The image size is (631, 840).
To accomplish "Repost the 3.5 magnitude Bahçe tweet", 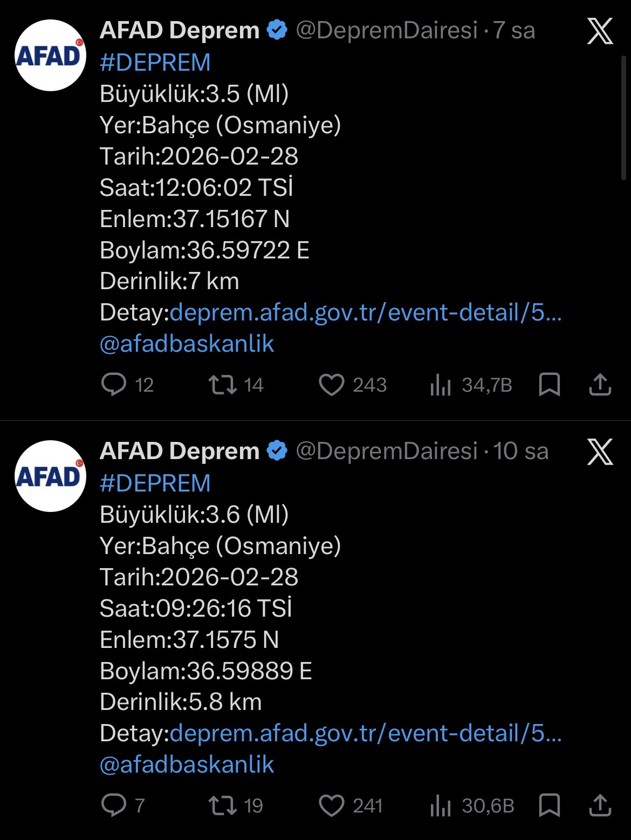I will point(223,385).
